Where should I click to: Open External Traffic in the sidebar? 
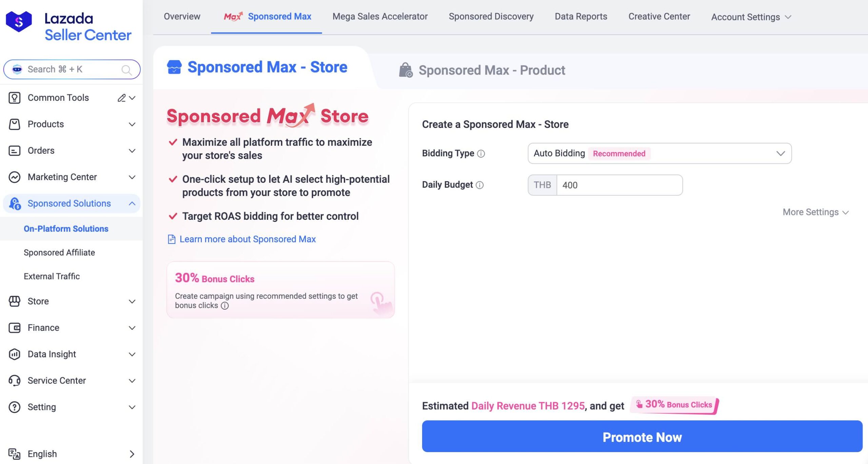52,276
